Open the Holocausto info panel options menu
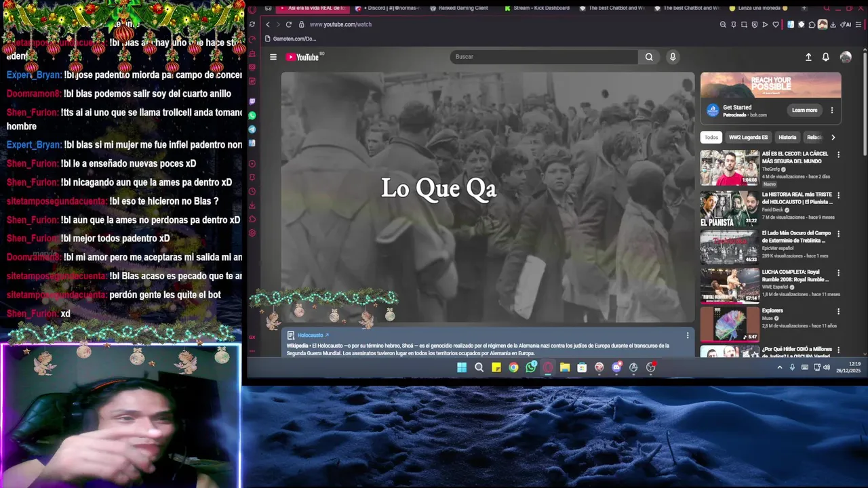This screenshot has height=488, width=868. point(687,335)
